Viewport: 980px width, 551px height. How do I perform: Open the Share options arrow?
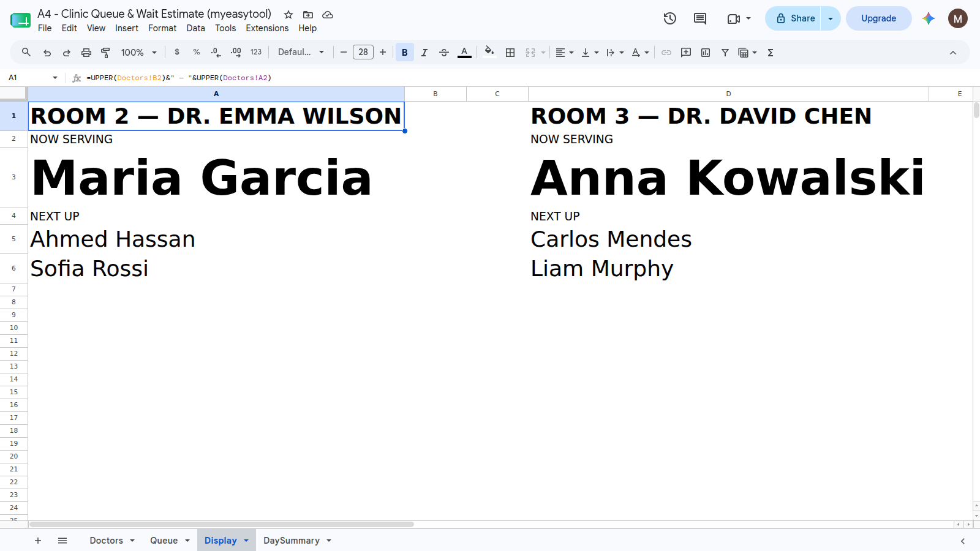tap(831, 18)
